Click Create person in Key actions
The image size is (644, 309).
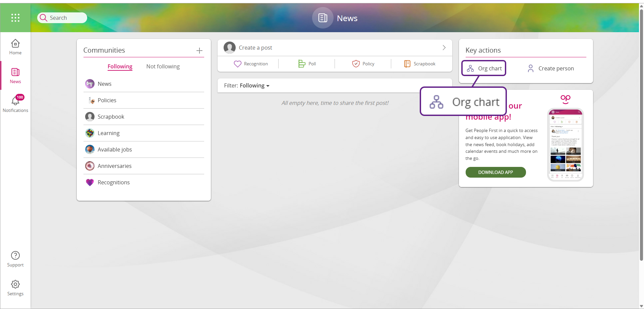[x=550, y=68]
